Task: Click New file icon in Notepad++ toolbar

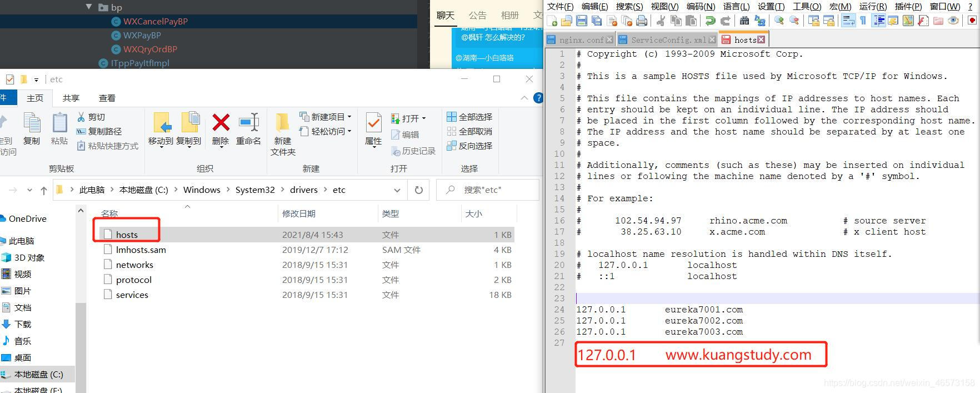Action: click(x=552, y=21)
